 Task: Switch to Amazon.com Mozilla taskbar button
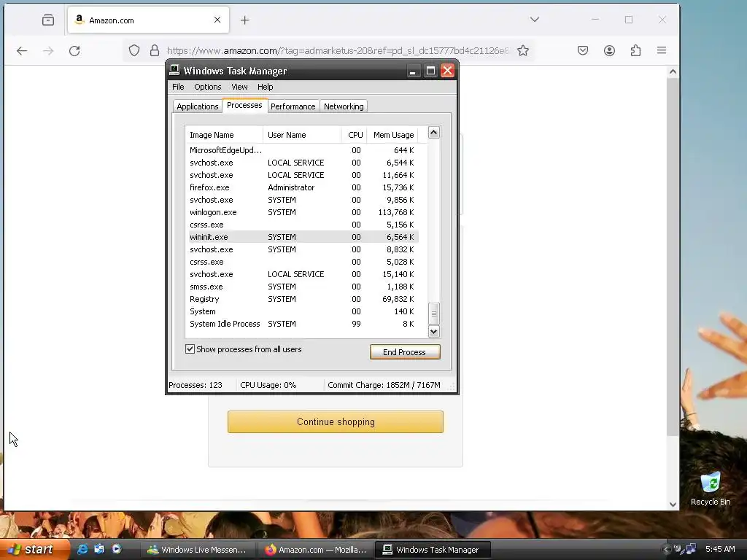pos(316,550)
